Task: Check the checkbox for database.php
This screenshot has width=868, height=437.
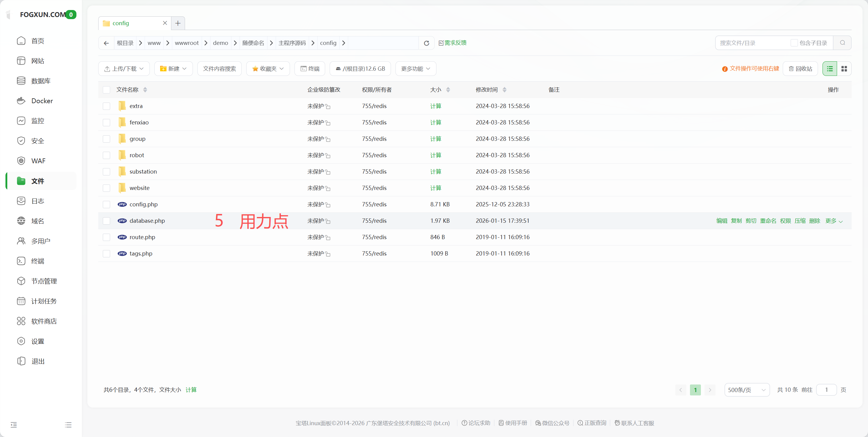Action: tap(106, 221)
